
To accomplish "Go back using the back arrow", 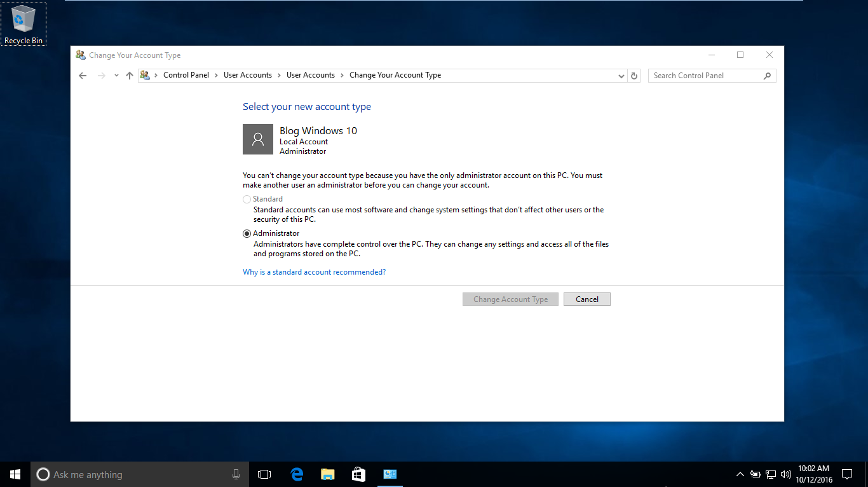I will 83,76.
